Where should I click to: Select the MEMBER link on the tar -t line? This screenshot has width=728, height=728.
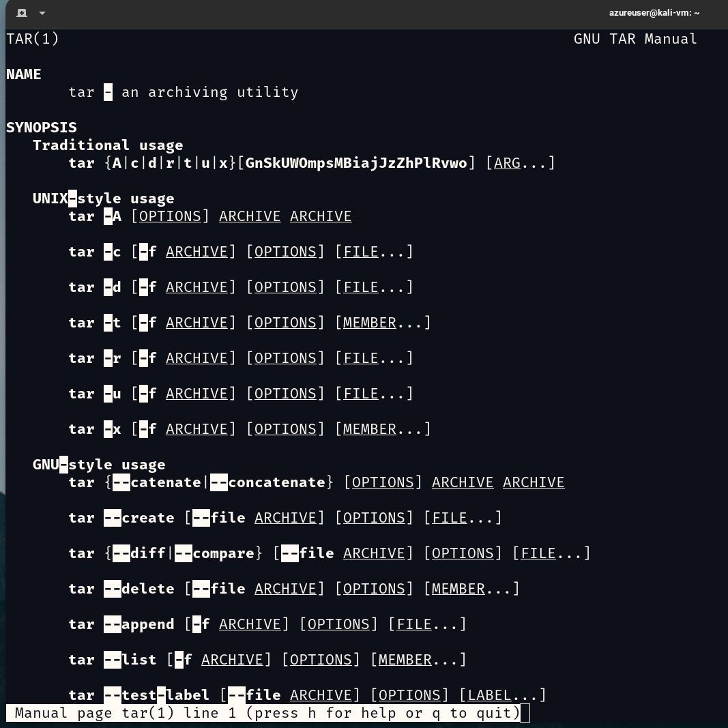pyautogui.click(x=368, y=322)
